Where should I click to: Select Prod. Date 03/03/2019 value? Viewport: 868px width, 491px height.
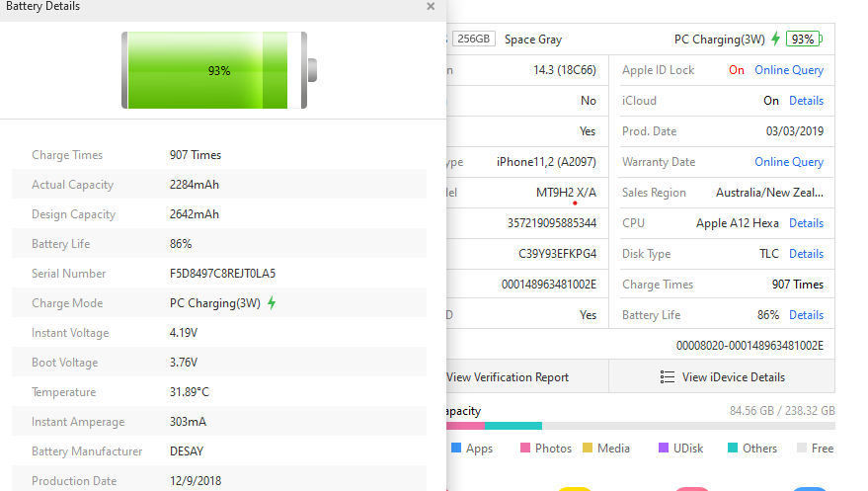tap(795, 131)
